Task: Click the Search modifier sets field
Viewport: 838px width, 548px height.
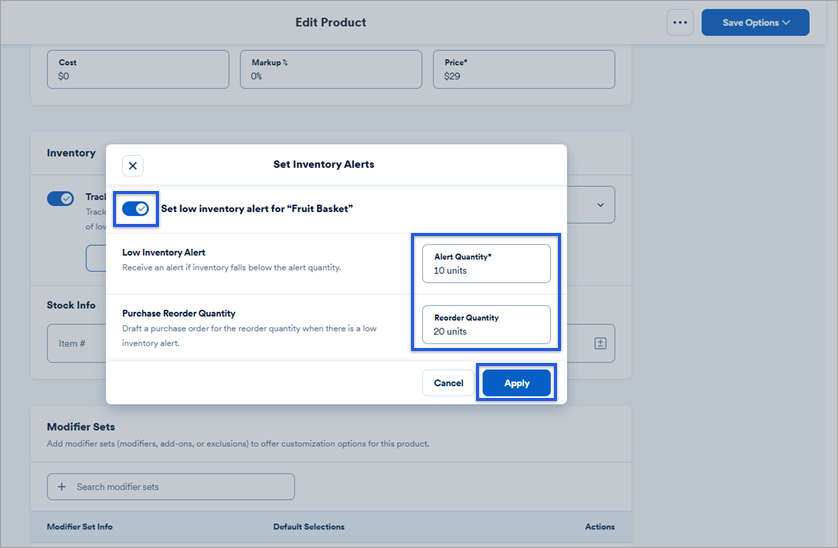Action: pos(170,487)
